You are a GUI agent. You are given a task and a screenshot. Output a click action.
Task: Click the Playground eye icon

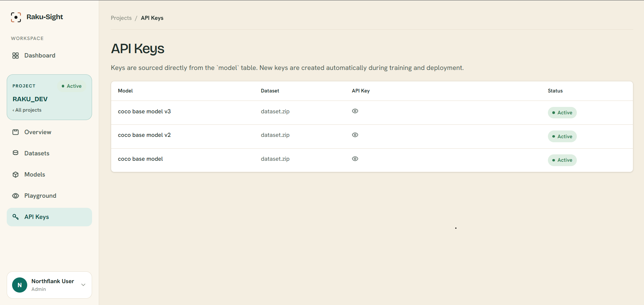click(x=15, y=196)
